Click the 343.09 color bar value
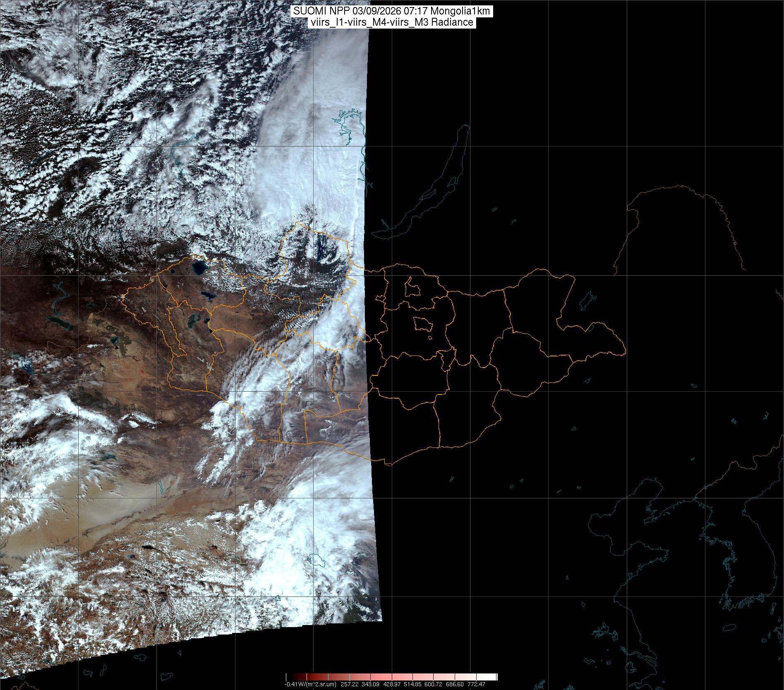Image resolution: width=784 pixels, height=690 pixels. click(370, 684)
